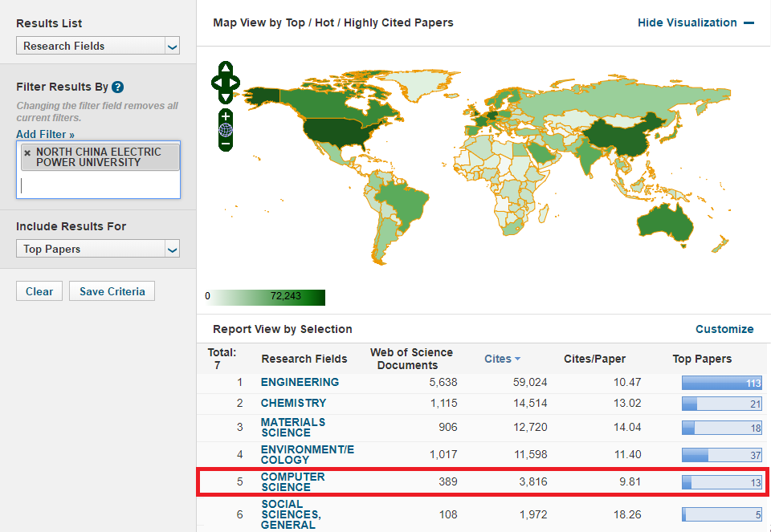
Task: Remove North China Electric Power University filter
Action: click(x=27, y=152)
